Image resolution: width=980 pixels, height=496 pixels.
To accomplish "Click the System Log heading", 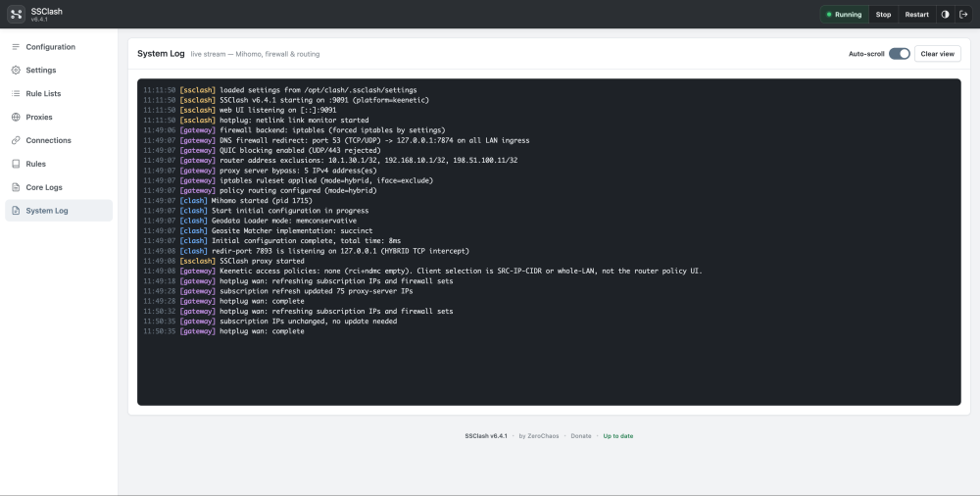I will point(161,54).
